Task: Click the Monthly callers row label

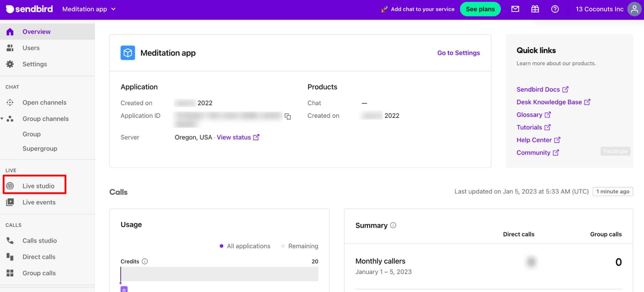Action: click(380, 261)
